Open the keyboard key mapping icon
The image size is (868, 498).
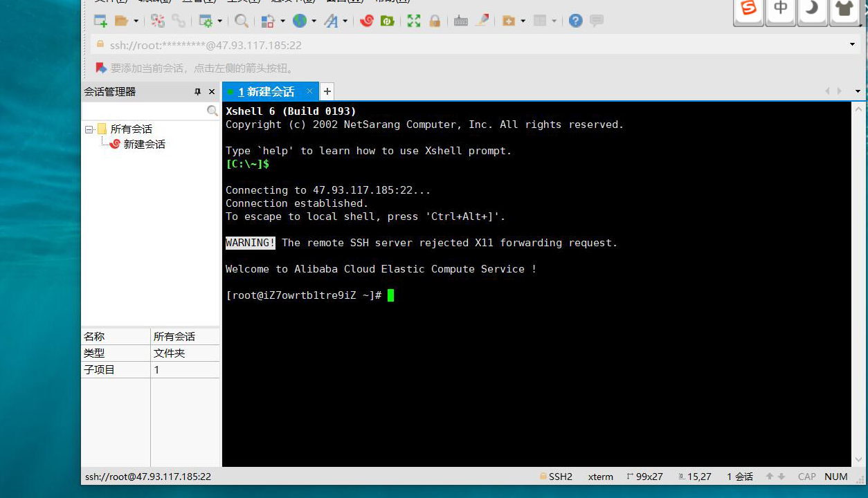click(x=461, y=21)
